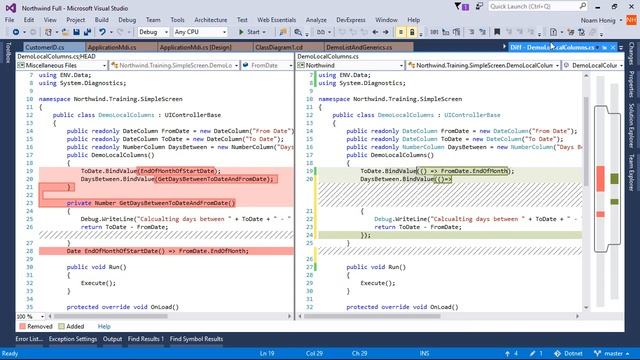Click the navigate back left arrow icon
The height and width of the screenshot is (360, 640).
375,32
